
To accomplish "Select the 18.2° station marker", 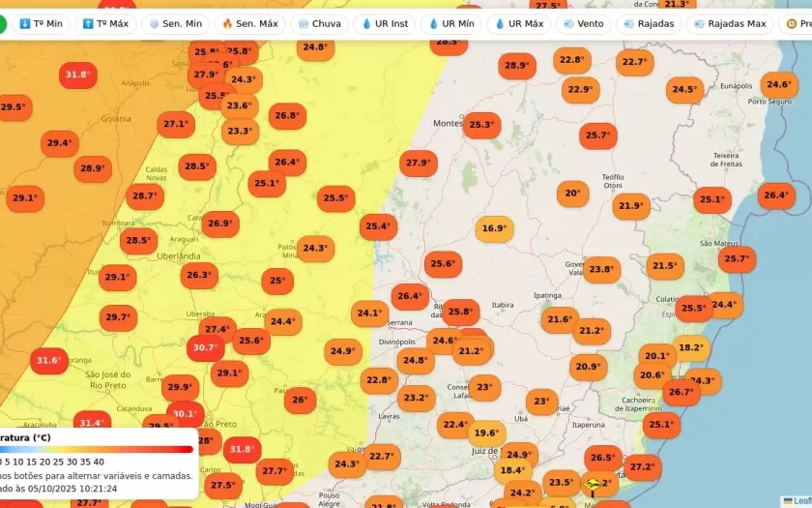I will pos(690,347).
